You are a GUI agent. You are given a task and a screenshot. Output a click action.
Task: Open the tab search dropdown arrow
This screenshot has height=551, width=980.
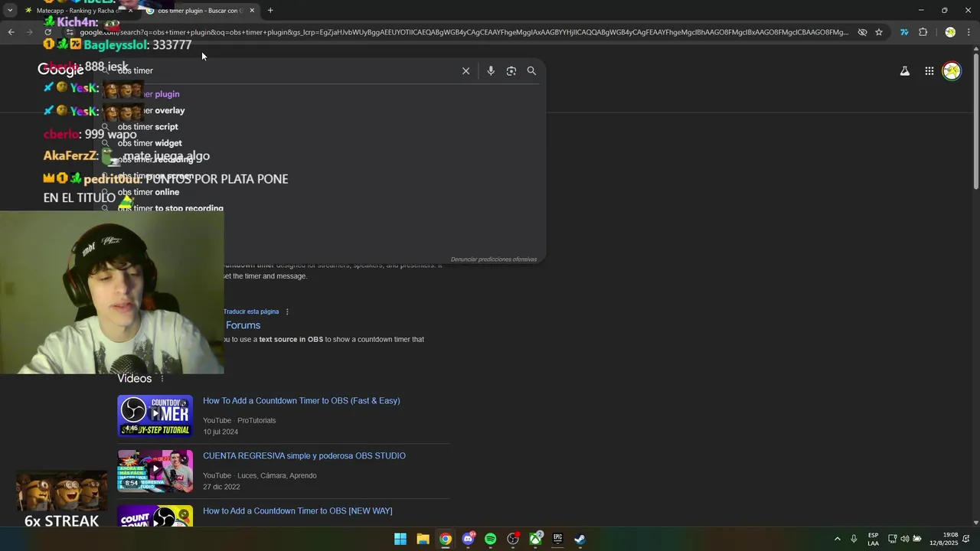coord(10,11)
